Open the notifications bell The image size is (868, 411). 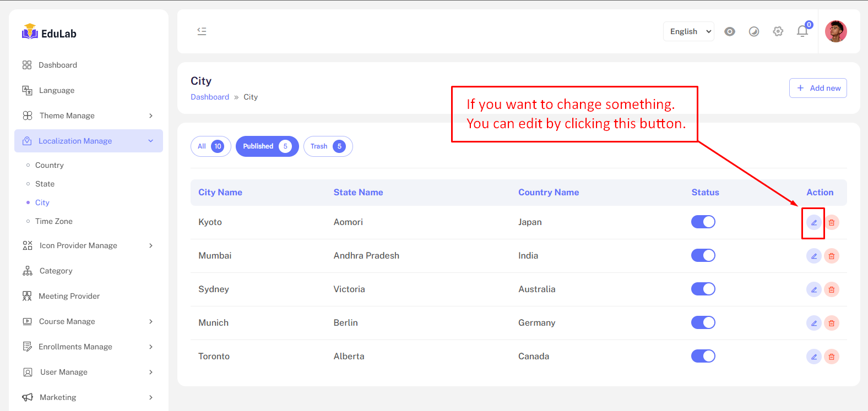(x=802, y=31)
